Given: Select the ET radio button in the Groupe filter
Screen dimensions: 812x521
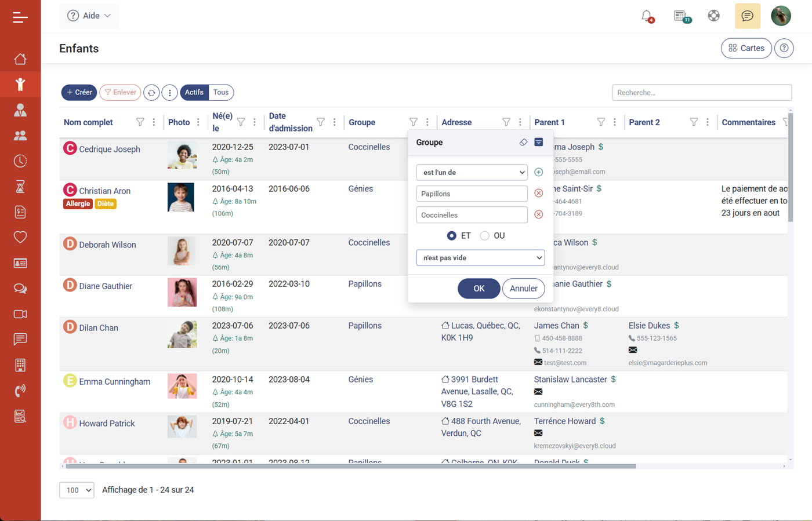Looking at the screenshot, I should (x=452, y=235).
